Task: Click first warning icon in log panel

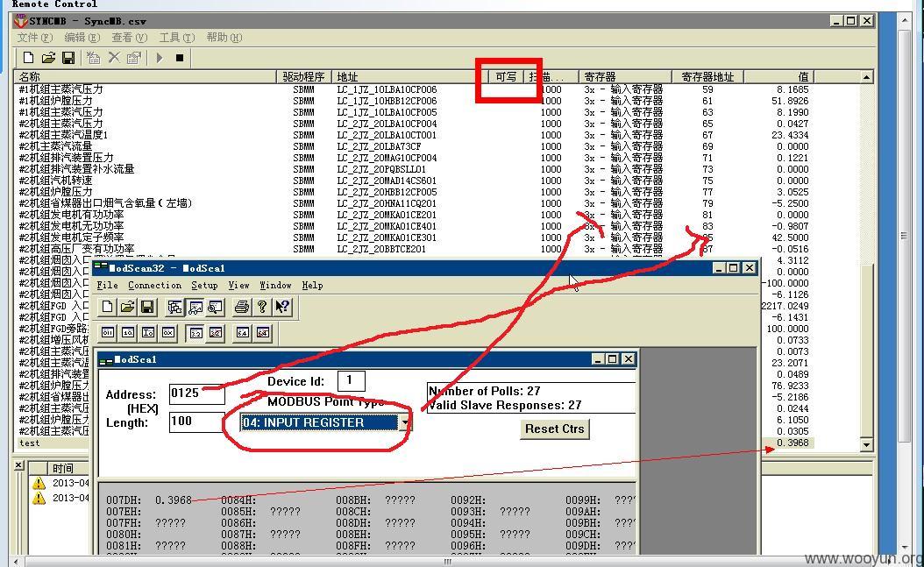Action: click(x=39, y=484)
